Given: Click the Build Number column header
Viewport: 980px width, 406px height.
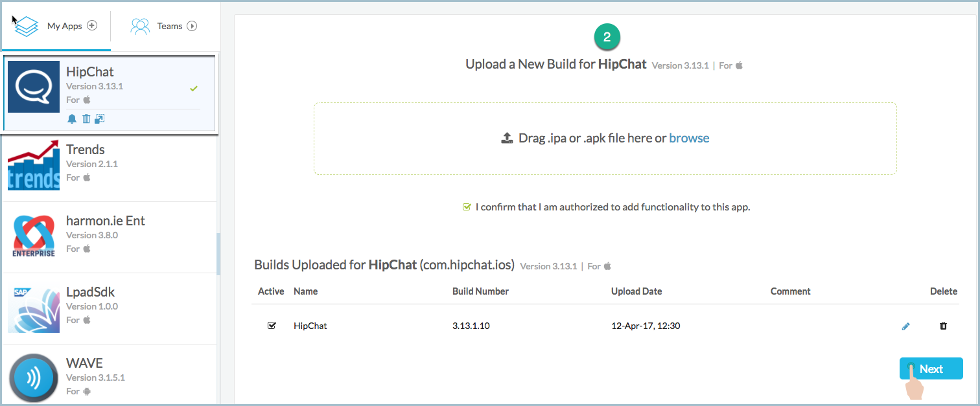Looking at the screenshot, I should coord(480,291).
